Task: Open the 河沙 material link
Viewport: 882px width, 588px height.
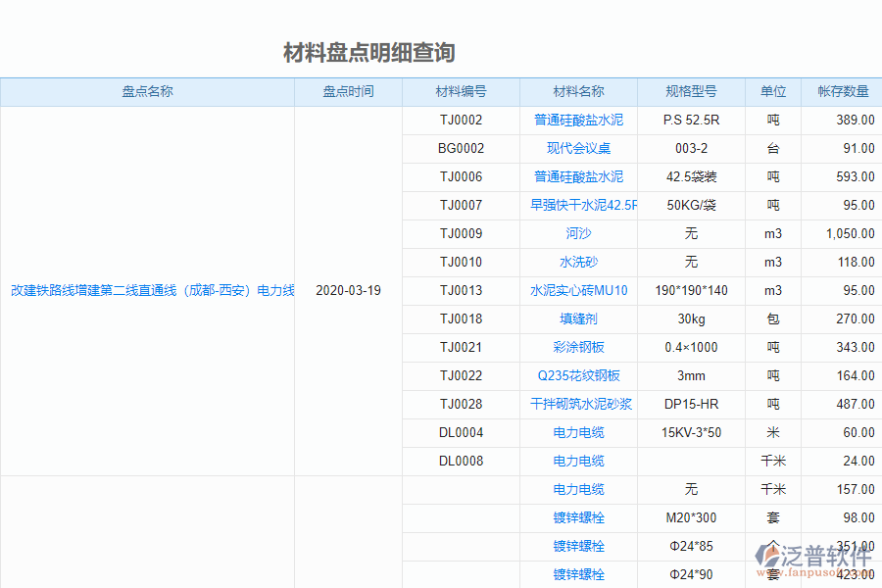Action: click(577, 234)
